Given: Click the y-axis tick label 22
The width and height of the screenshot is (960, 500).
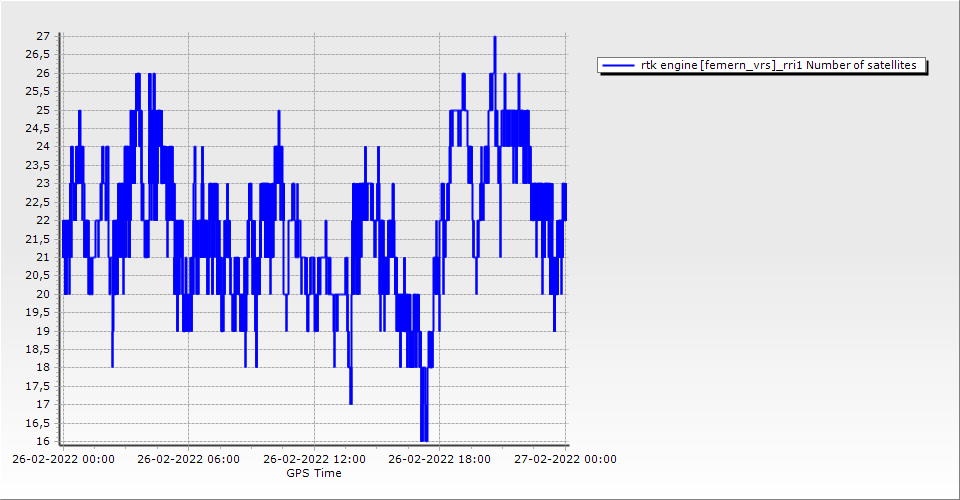Looking at the screenshot, I should (43, 220).
